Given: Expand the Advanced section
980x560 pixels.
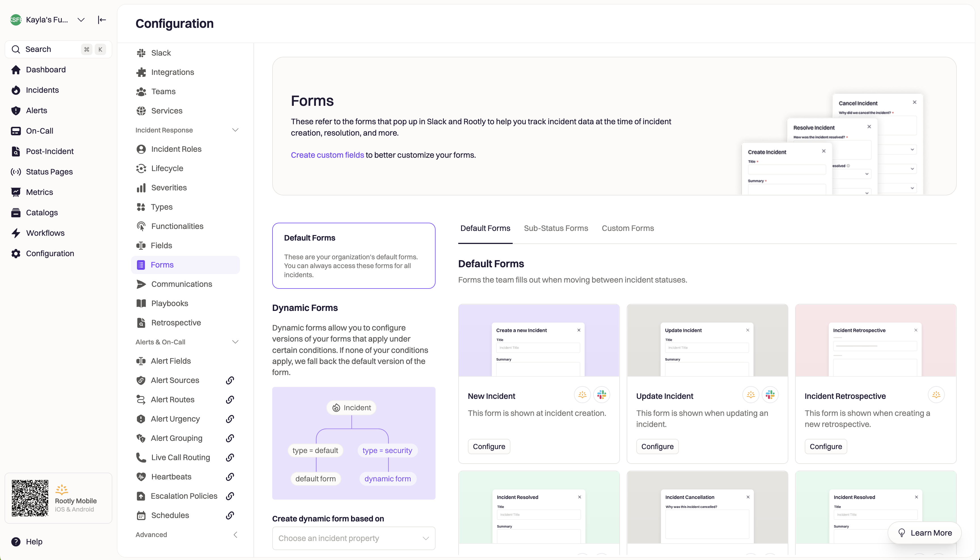Looking at the screenshot, I should coord(235,535).
